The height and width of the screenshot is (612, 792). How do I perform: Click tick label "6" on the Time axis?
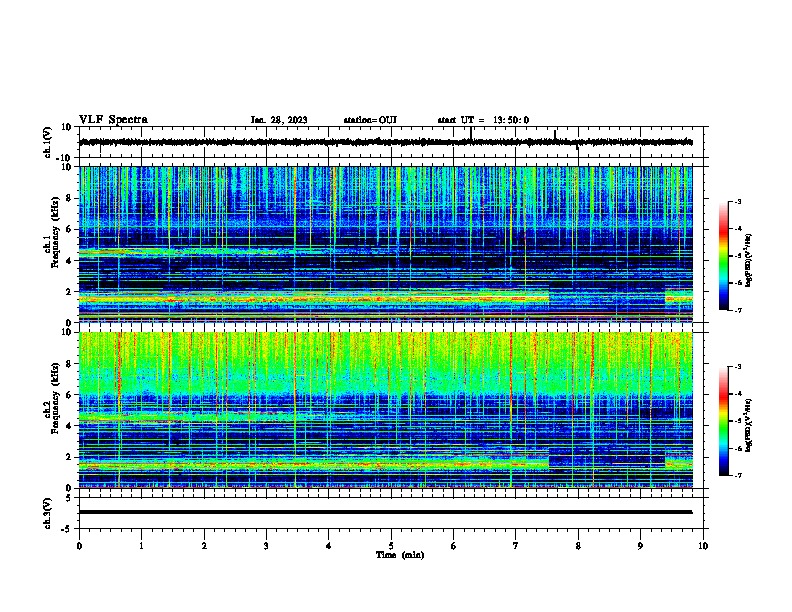[x=454, y=546]
